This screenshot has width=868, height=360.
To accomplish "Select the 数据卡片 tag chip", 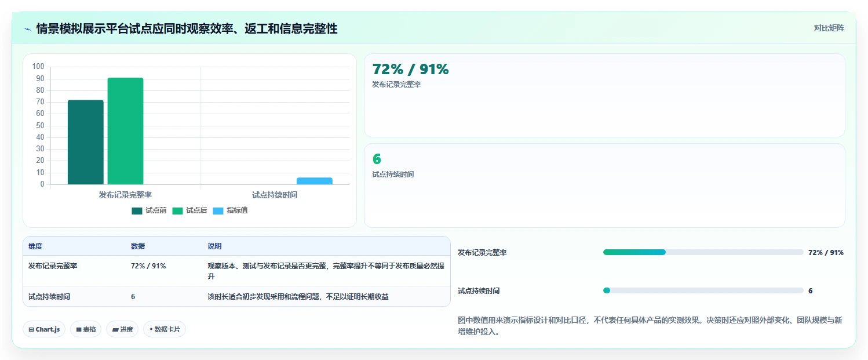I will tap(165, 329).
